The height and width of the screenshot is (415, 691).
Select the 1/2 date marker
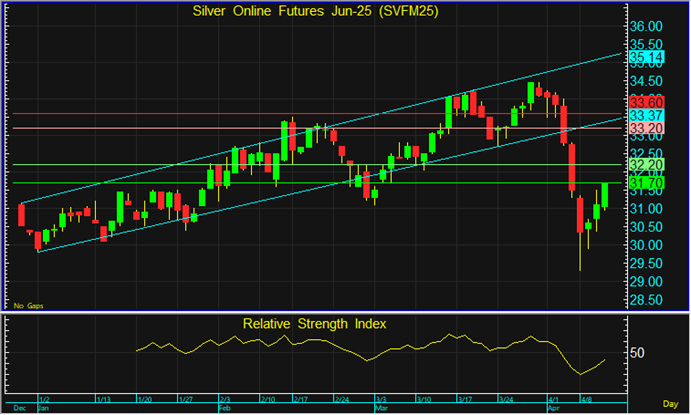coord(45,400)
